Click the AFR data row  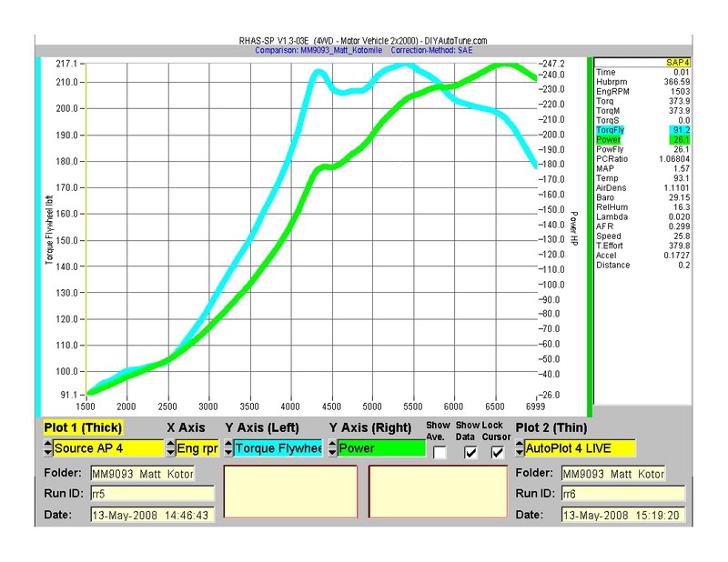pos(643,226)
